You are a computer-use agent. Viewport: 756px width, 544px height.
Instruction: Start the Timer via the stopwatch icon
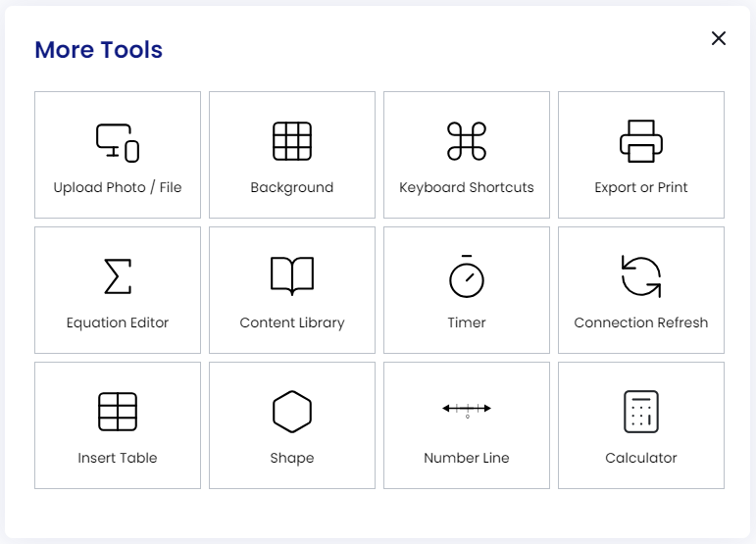pos(467,276)
